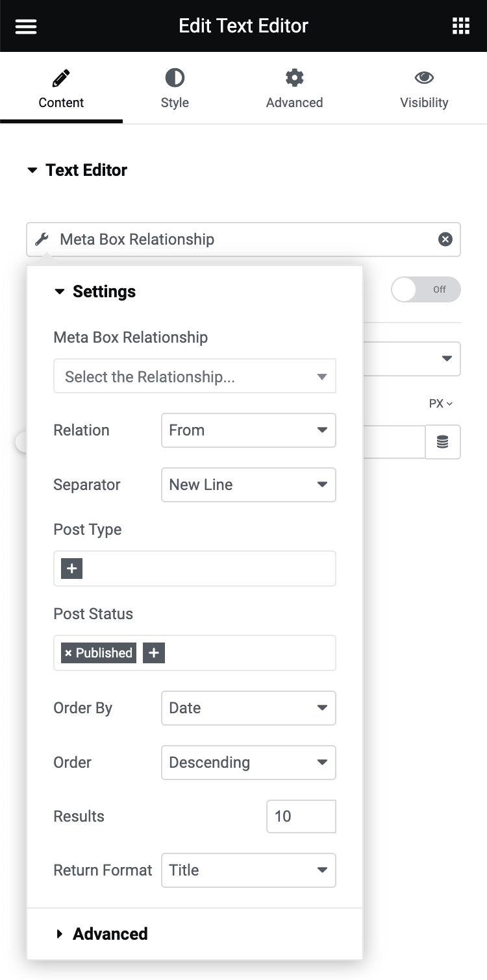Open the Select the Relationship dropdown

click(x=194, y=376)
